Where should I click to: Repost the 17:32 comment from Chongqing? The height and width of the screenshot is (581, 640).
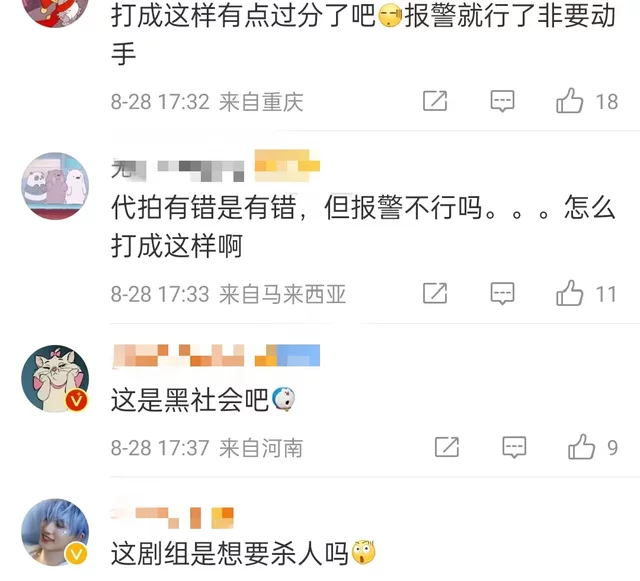[435, 101]
